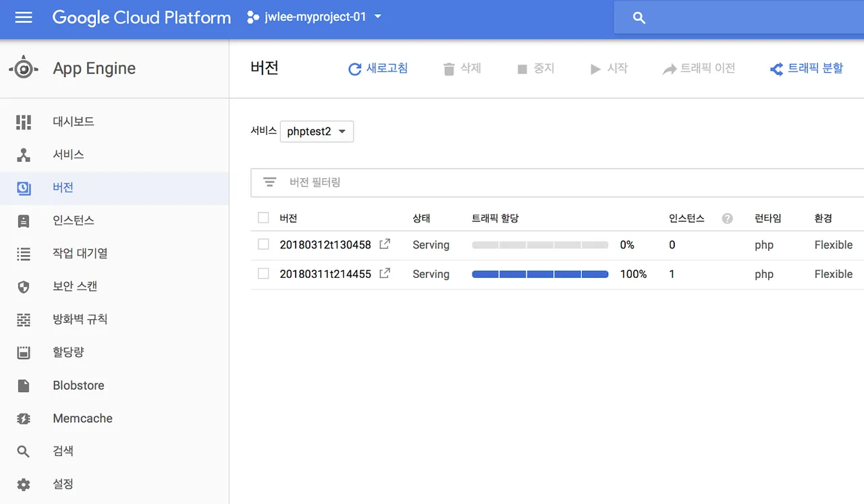Click the top search bar field
This screenshot has height=504, width=864.
738,18
